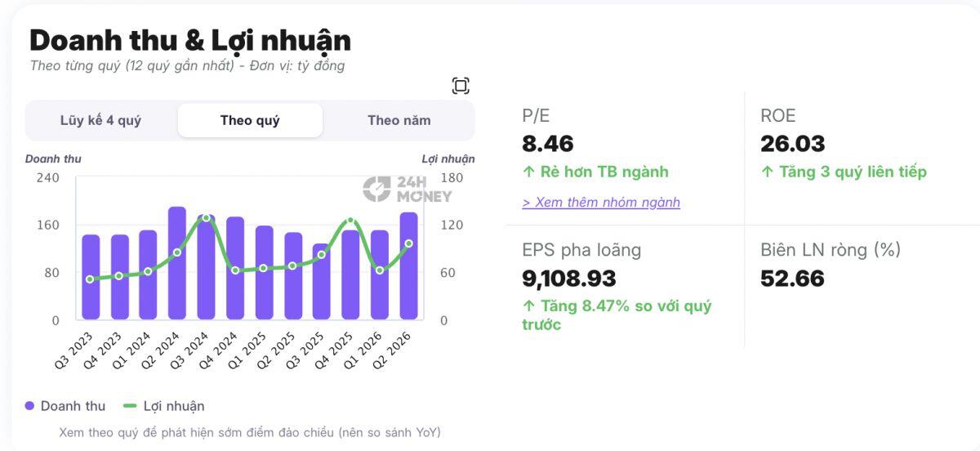Viewport: 980px width, 451px height.
Task: Open Xem thêm nhóm ngành link
Action: (x=601, y=202)
